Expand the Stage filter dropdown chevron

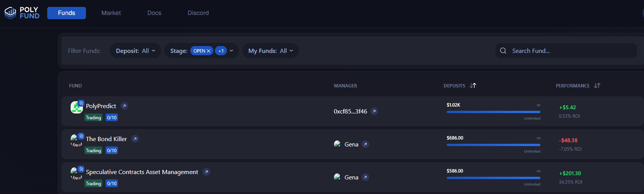point(231,51)
